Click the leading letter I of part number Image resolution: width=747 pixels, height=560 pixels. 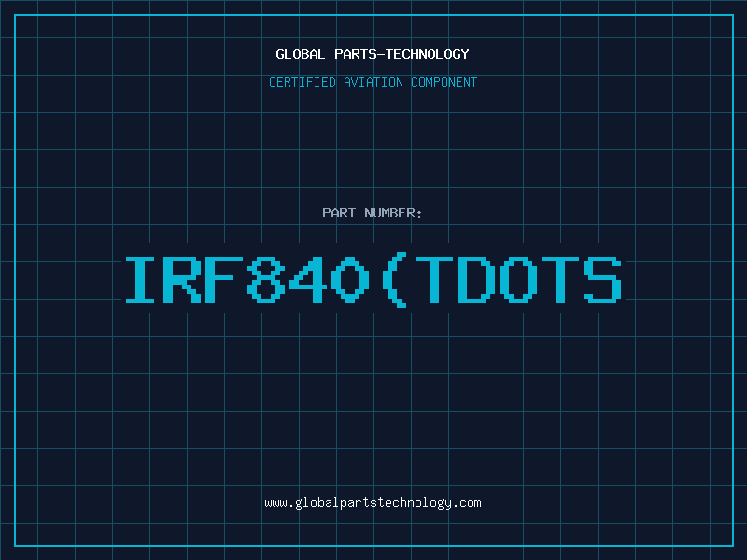[x=146, y=280]
